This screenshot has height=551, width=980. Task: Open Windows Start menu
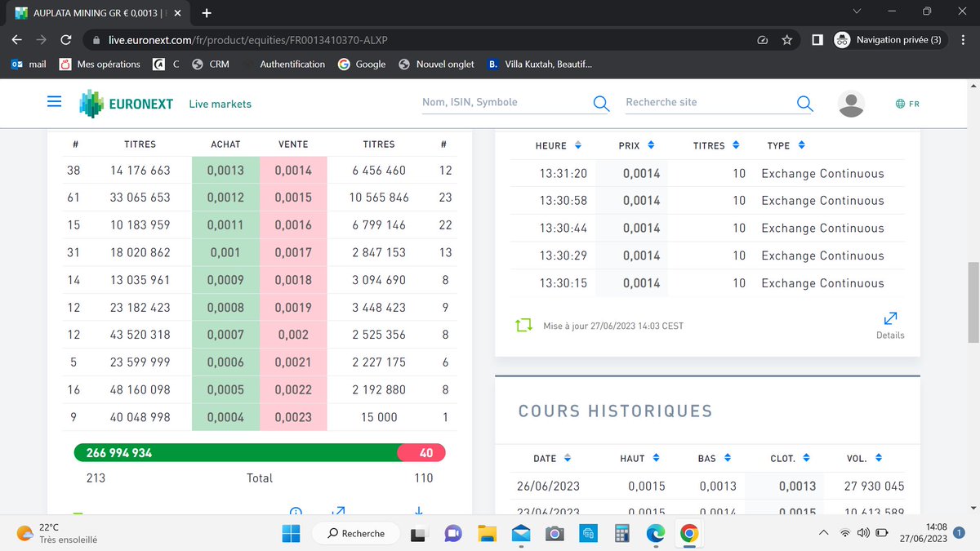click(x=292, y=534)
